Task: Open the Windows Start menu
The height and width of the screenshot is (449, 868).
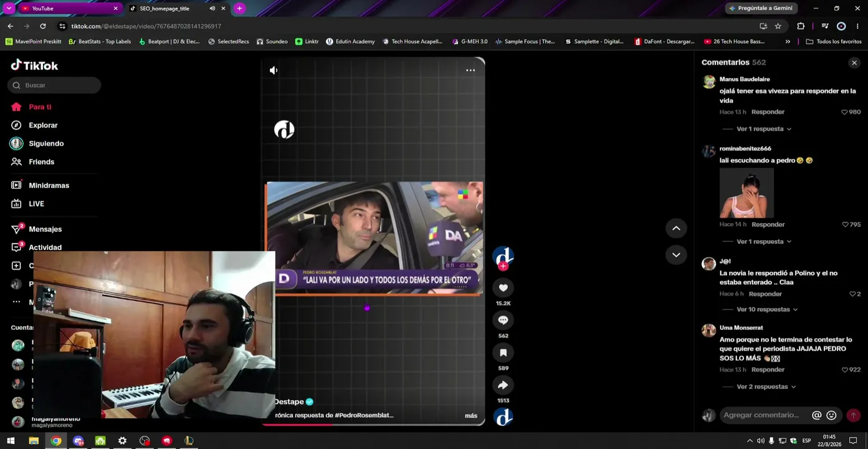Action: pos(11,441)
